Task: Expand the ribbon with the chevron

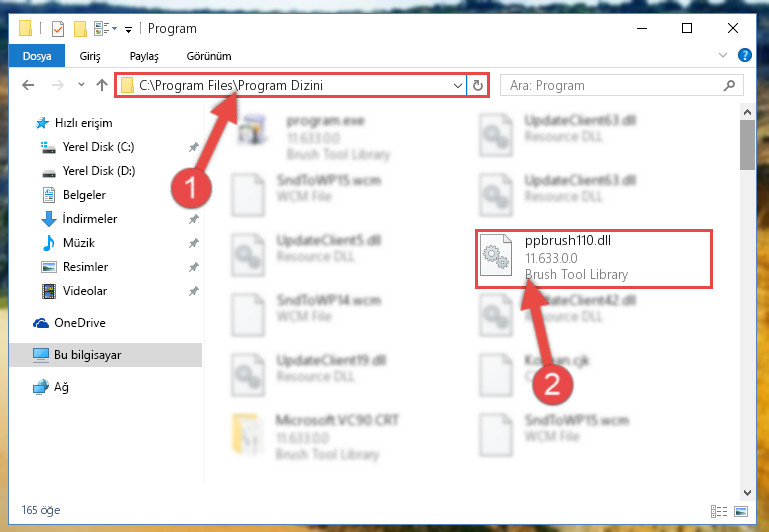Action: pos(722,55)
